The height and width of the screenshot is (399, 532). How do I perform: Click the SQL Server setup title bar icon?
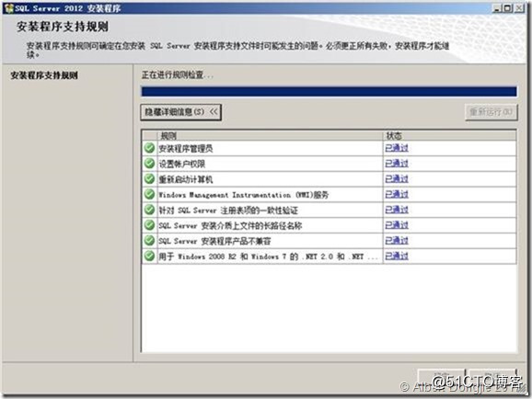pos(9,8)
